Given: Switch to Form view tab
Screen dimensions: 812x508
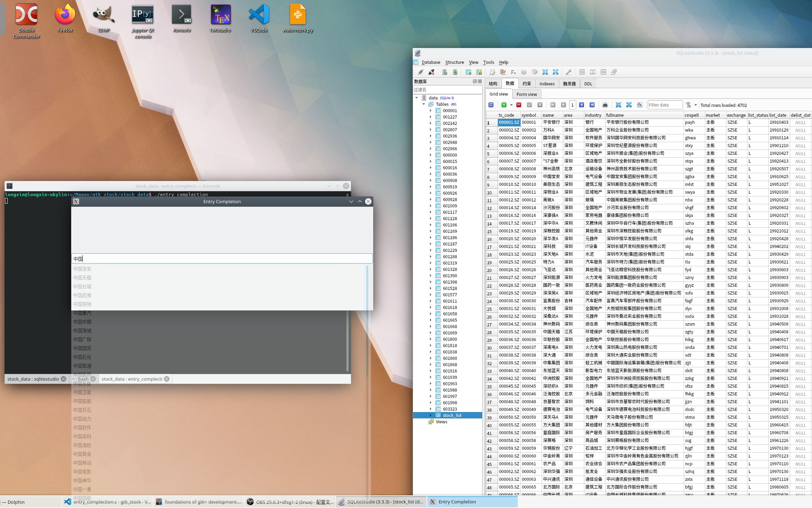Looking at the screenshot, I should coord(527,94).
